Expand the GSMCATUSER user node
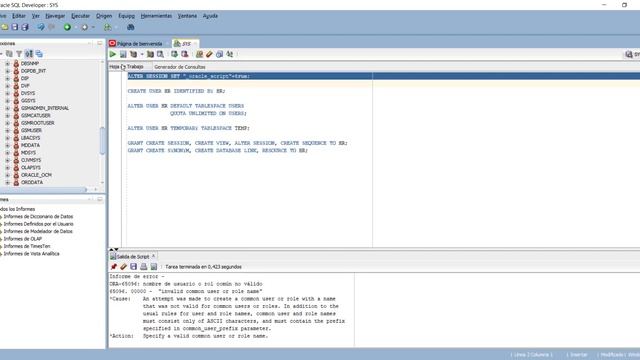The image size is (640, 360). (7, 116)
